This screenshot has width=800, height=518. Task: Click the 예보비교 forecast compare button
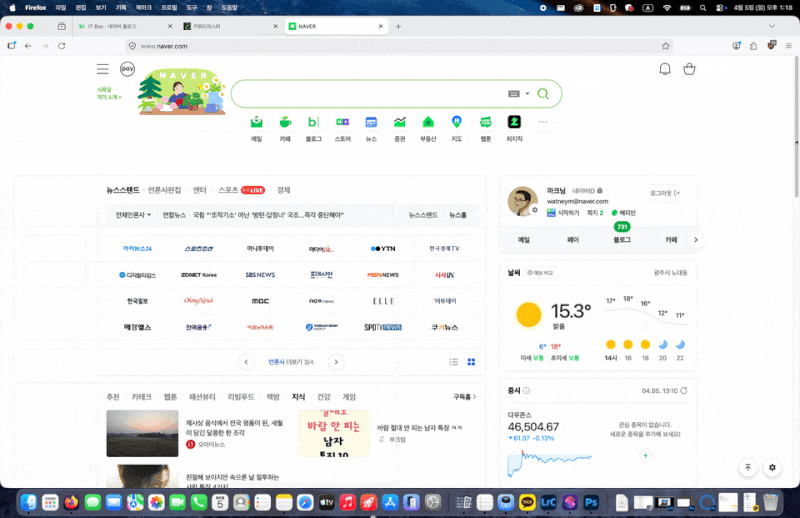pyautogui.click(x=540, y=273)
